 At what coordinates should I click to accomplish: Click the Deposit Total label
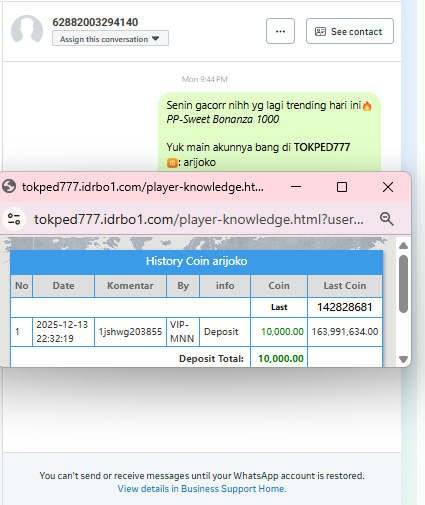tap(211, 359)
